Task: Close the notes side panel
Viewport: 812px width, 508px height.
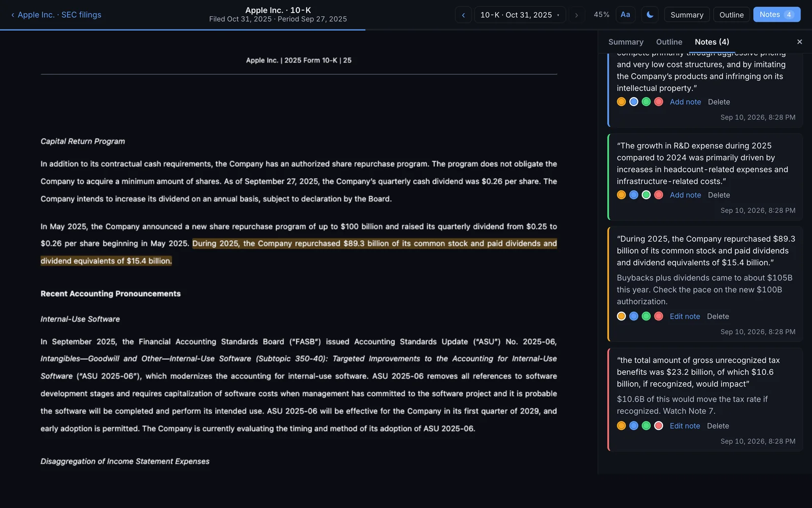Action: coord(799,42)
